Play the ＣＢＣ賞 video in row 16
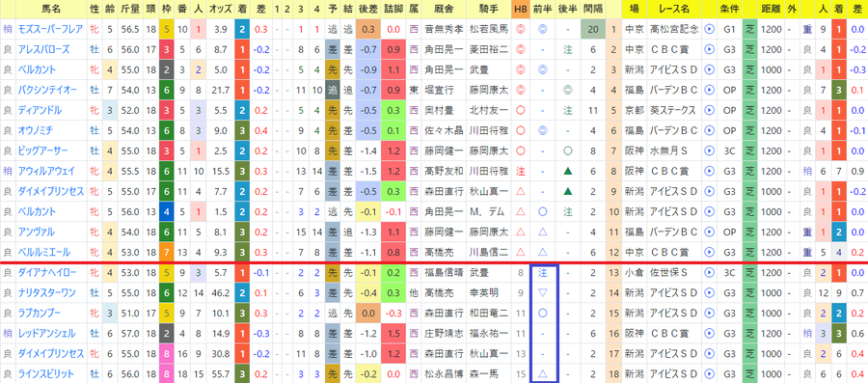868x383 pixels. pyautogui.click(x=709, y=333)
